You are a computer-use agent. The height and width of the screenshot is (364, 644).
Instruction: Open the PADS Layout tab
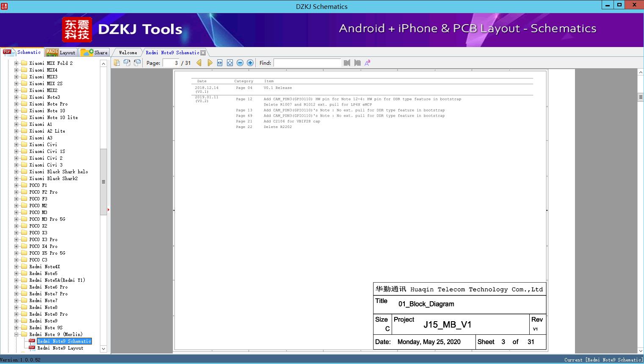pyautogui.click(x=61, y=52)
